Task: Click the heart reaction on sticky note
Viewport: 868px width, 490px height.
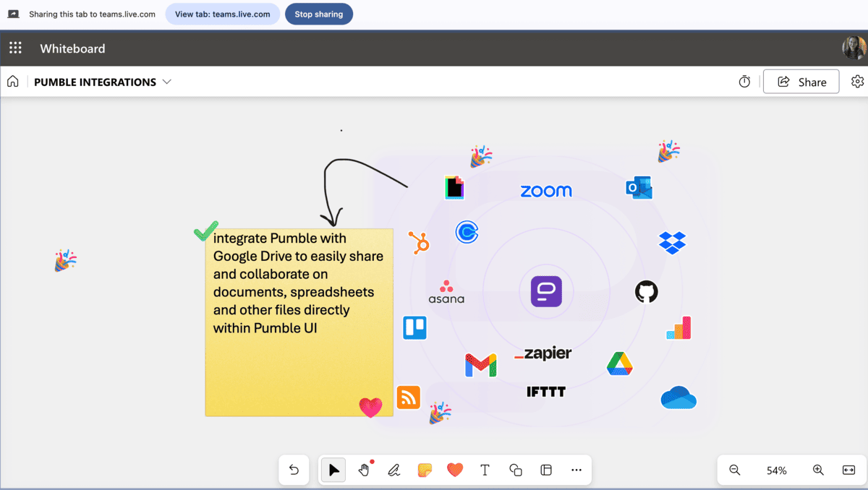Action: pos(370,408)
